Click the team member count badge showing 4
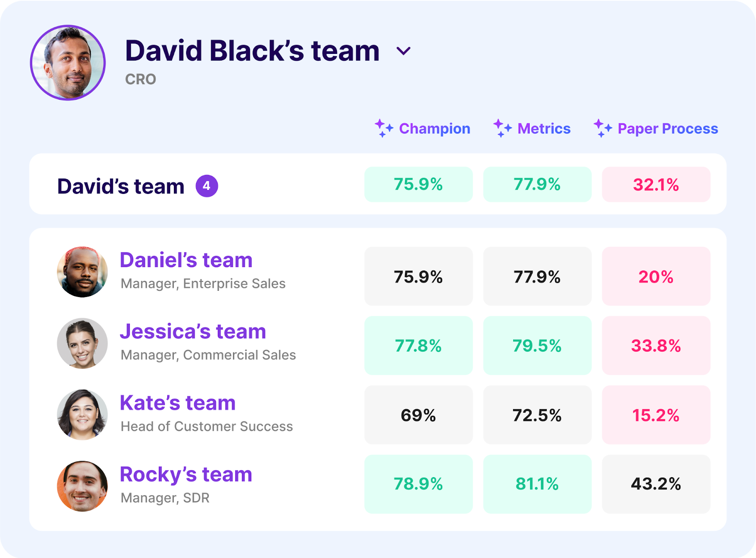The height and width of the screenshot is (558, 756). tap(206, 186)
